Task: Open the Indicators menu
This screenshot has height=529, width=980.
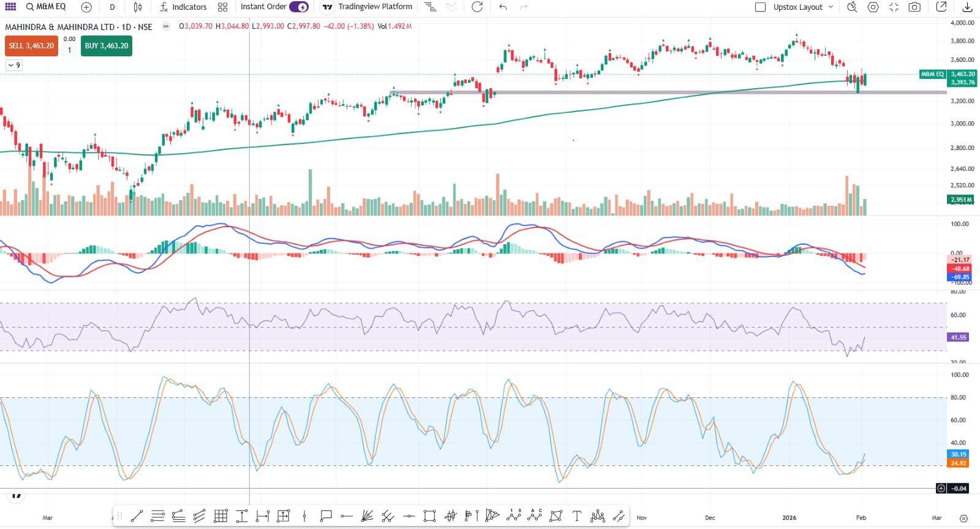Action: click(x=183, y=7)
